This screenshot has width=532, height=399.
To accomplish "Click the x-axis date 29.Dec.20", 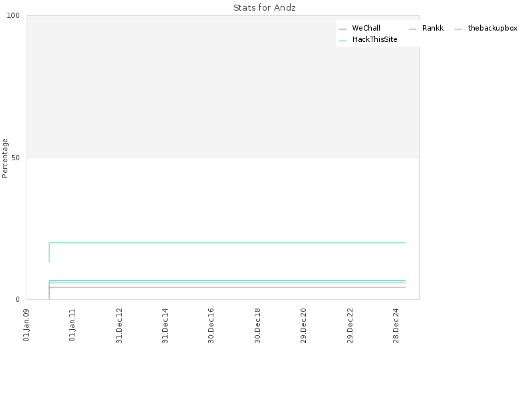I will (x=303, y=325).
